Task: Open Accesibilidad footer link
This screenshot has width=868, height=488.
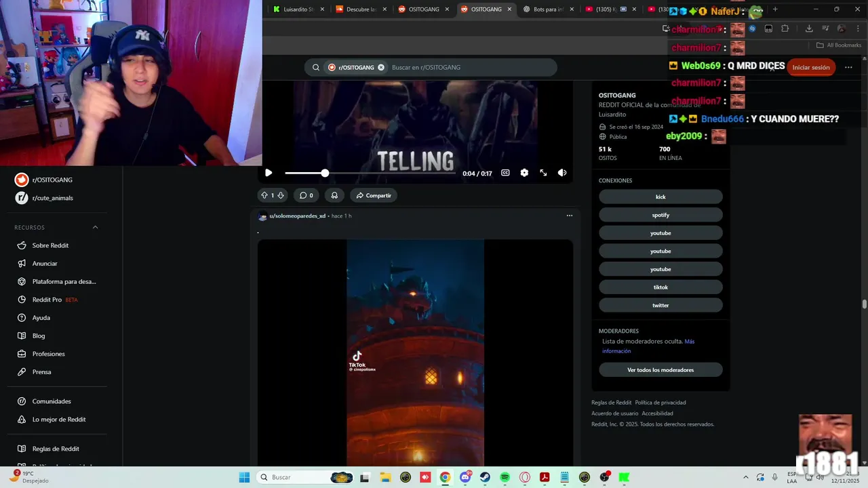Action: (657, 413)
